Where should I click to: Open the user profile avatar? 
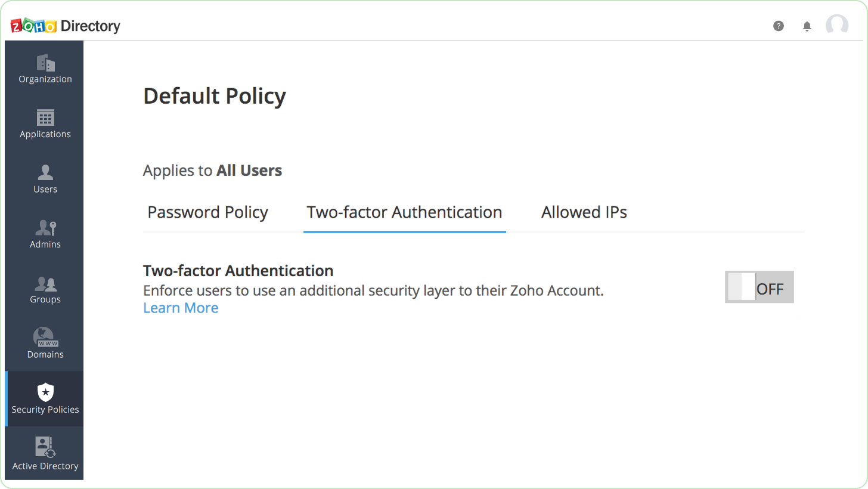[x=837, y=26]
